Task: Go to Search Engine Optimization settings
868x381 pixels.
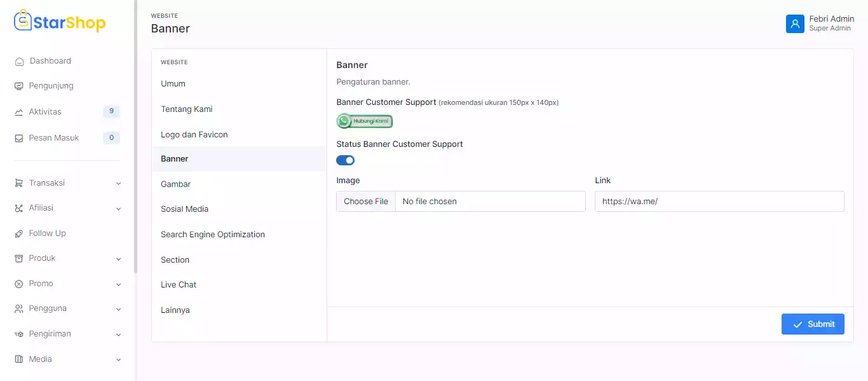Action: coord(212,234)
